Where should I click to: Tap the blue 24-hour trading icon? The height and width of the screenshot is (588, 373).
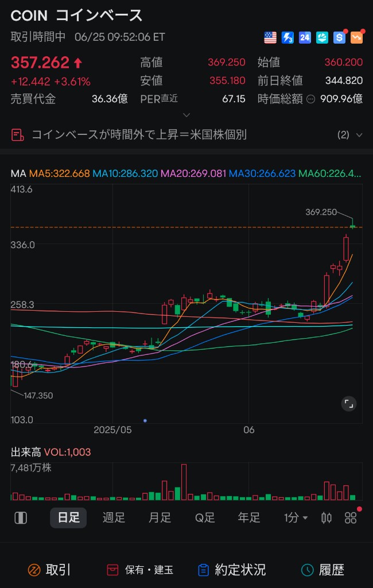(305, 37)
